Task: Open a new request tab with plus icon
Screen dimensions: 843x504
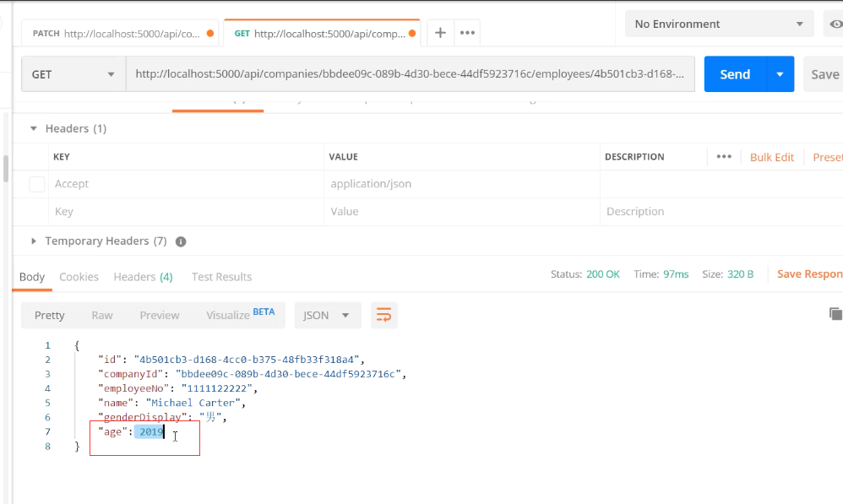Action: (x=440, y=33)
